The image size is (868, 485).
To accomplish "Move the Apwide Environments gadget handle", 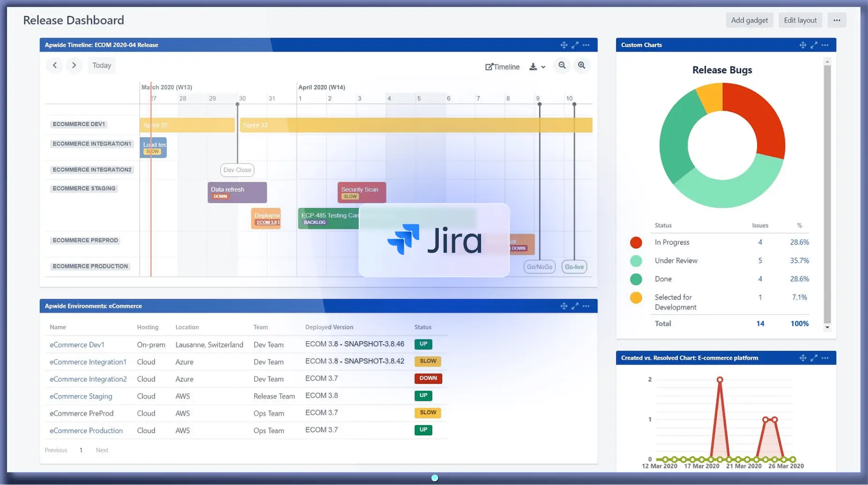I will click(564, 306).
